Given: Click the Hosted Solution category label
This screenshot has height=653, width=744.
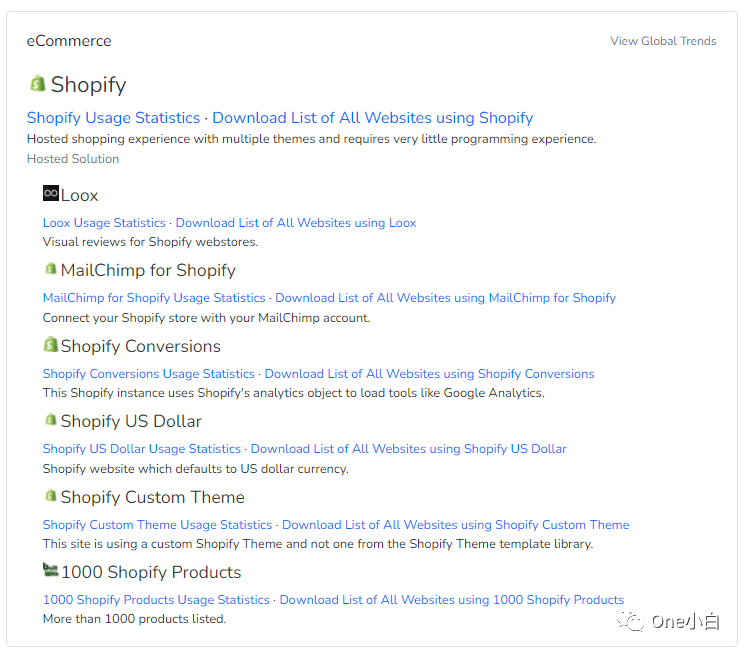Looking at the screenshot, I should tap(73, 159).
